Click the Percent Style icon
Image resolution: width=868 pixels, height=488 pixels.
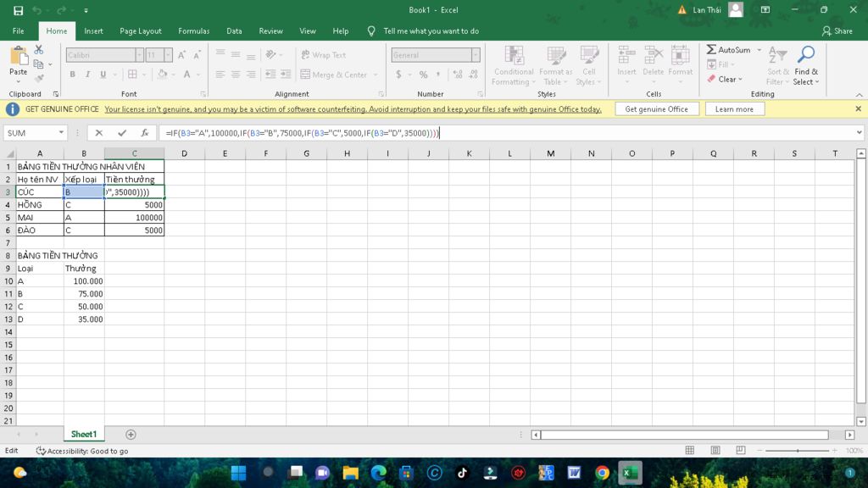click(x=424, y=75)
